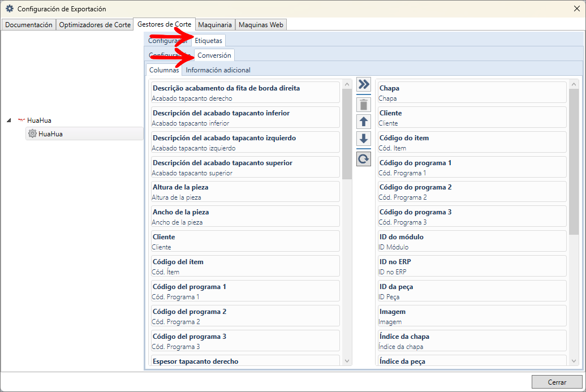The height and width of the screenshot is (392, 586).
Task: Select the HuaHua child tree item
Action: tap(84, 134)
